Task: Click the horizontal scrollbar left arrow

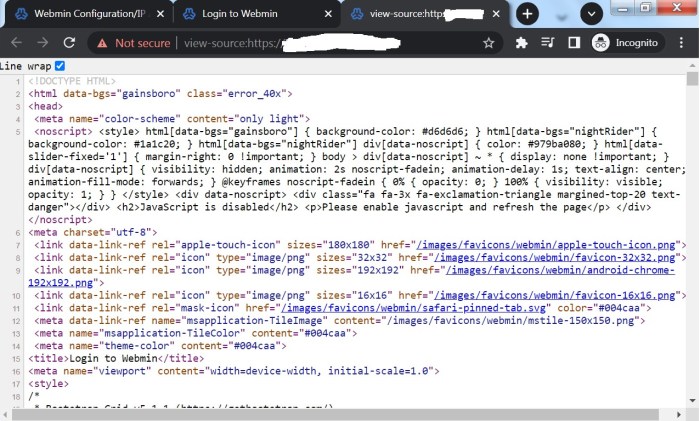Action: tap(4, 415)
